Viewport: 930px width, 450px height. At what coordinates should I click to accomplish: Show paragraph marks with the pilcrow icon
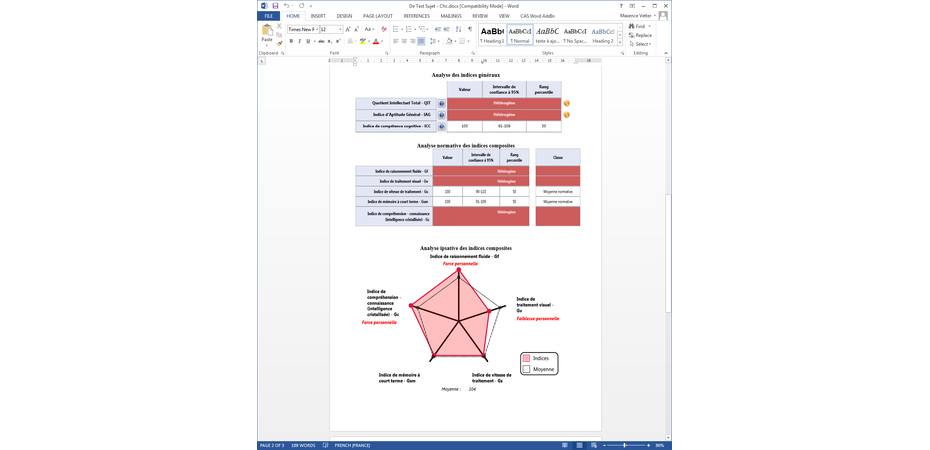pyautogui.click(x=470, y=29)
